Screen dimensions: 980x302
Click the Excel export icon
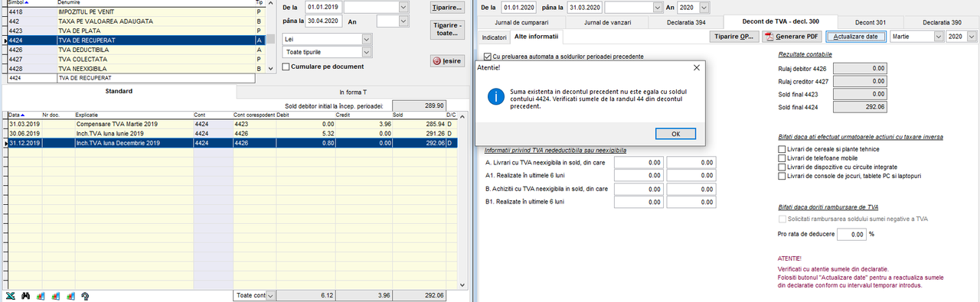coord(11,295)
